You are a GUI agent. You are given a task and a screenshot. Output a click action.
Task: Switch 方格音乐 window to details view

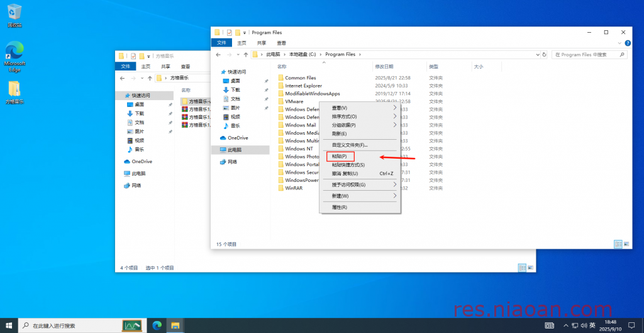point(522,268)
